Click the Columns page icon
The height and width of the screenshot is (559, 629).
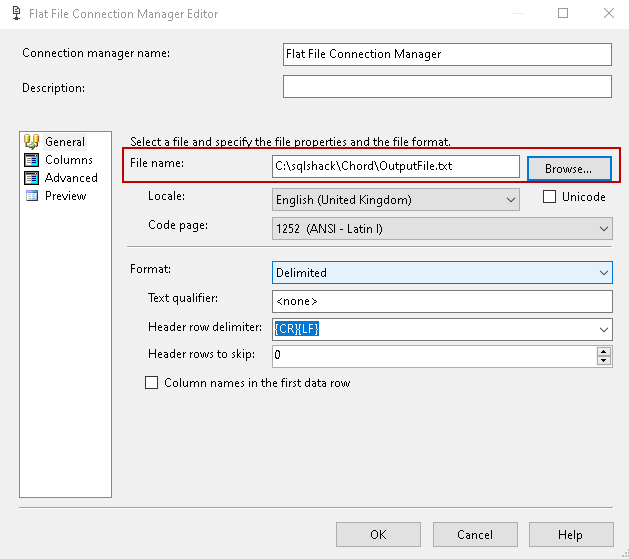(31, 160)
